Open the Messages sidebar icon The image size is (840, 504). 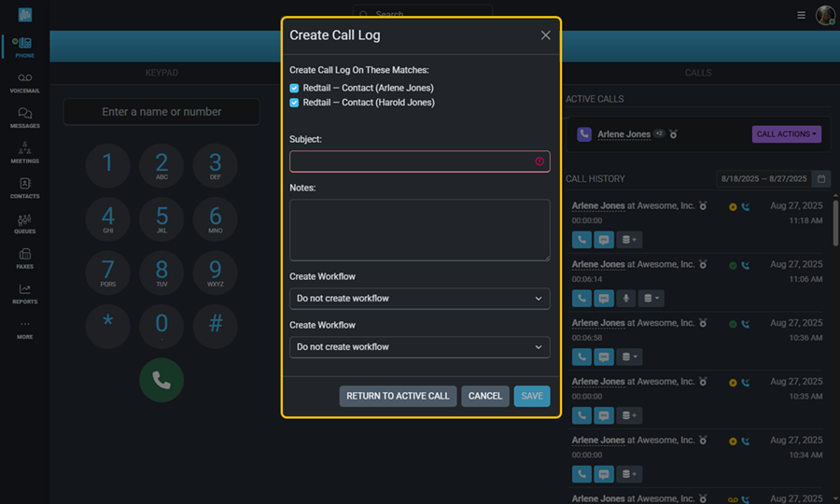point(24,118)
